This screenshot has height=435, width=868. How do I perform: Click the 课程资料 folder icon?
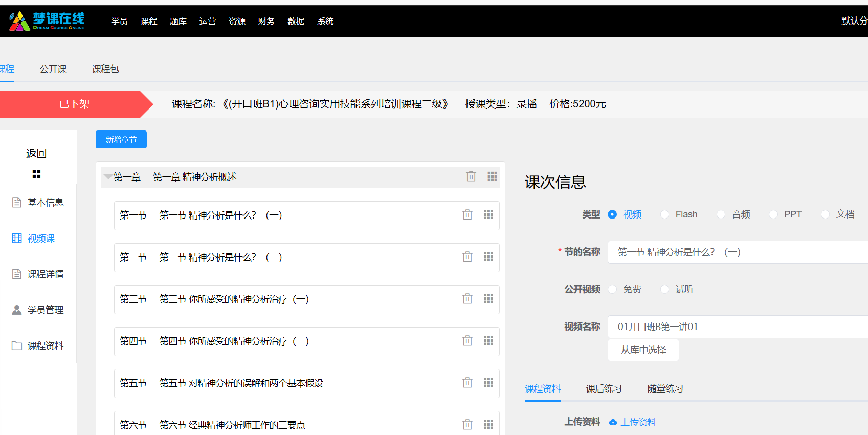17,345
